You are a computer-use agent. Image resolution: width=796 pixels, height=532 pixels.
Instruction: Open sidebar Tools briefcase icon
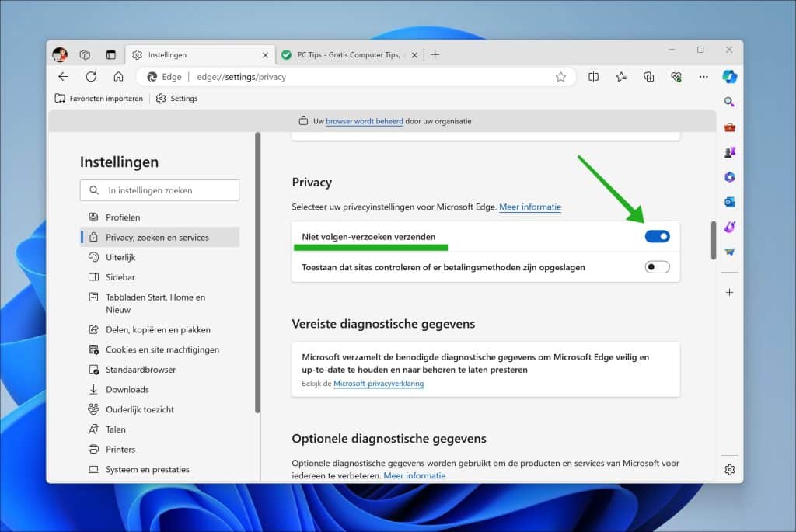click(729, 127)
